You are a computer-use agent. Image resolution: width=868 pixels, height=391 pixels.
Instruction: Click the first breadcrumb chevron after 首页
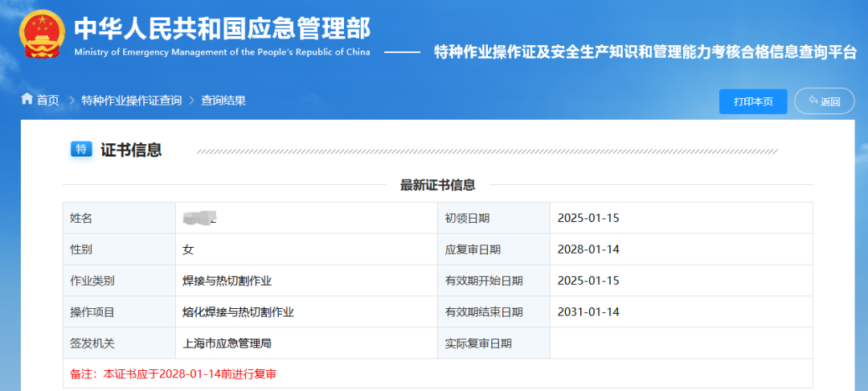pyautogui.click(x=71, y=101)
